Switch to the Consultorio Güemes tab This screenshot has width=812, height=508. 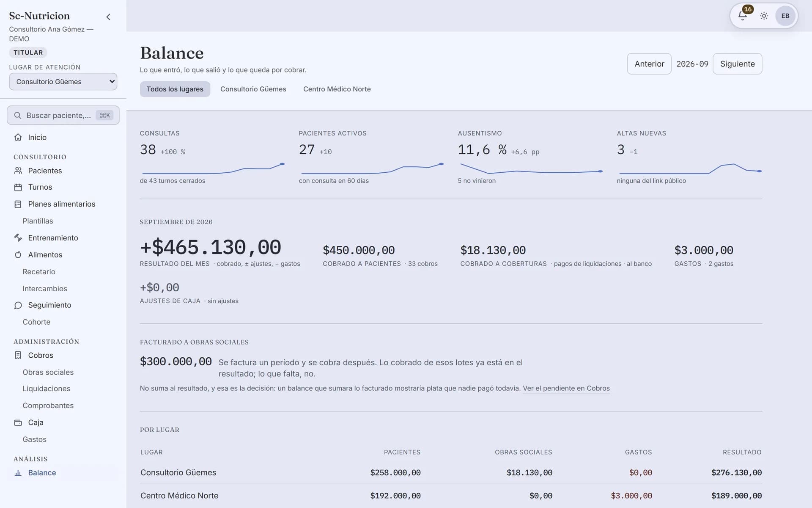coord(253,89)
